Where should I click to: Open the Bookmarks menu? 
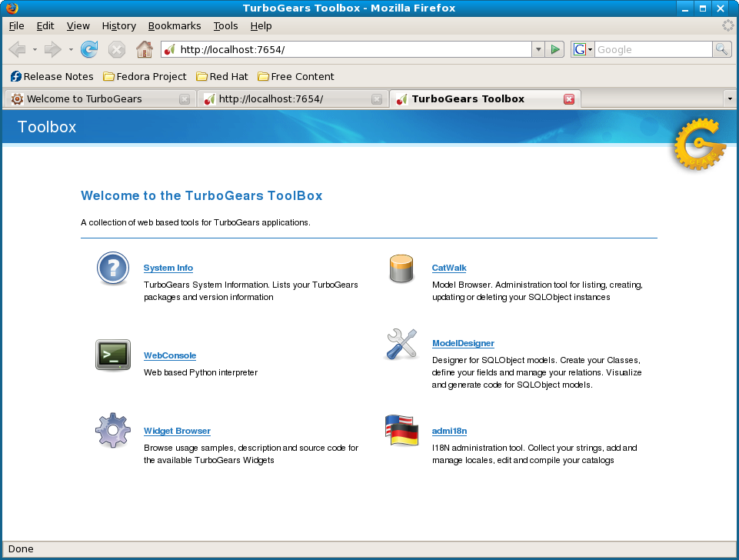point(175,26)
